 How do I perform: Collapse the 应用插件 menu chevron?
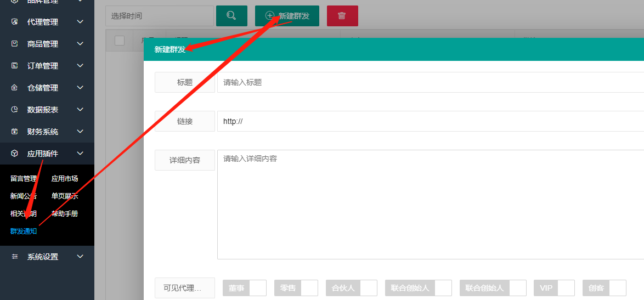pyautogui.click(x=80, y=154)
